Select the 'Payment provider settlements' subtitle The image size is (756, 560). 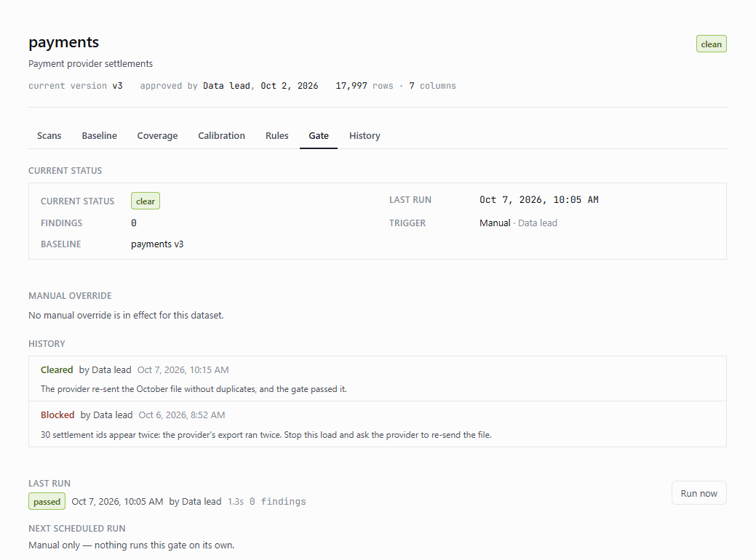(91, 63)
